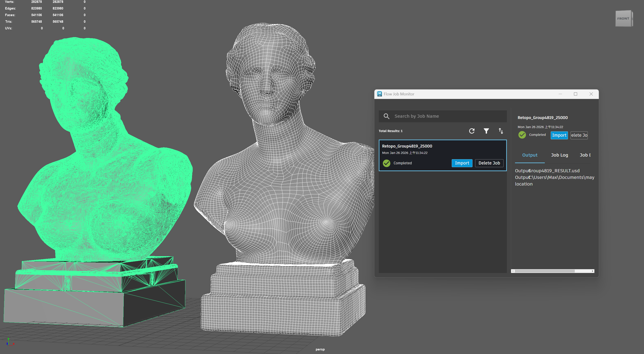
Task: Click truncated Delete Job button in details panel
Action: pyautogui.click(x=579, y=135)
